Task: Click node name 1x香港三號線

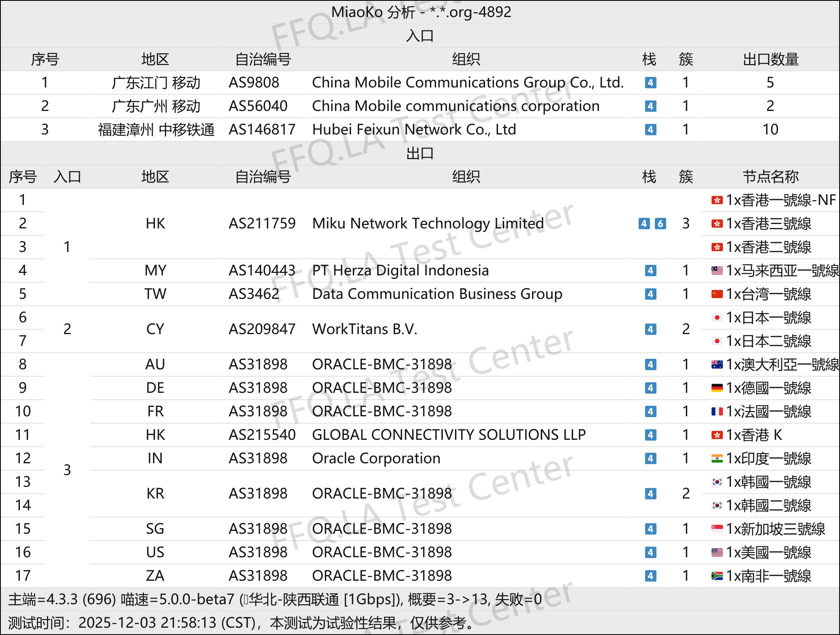Action: [x=769, y=224]
